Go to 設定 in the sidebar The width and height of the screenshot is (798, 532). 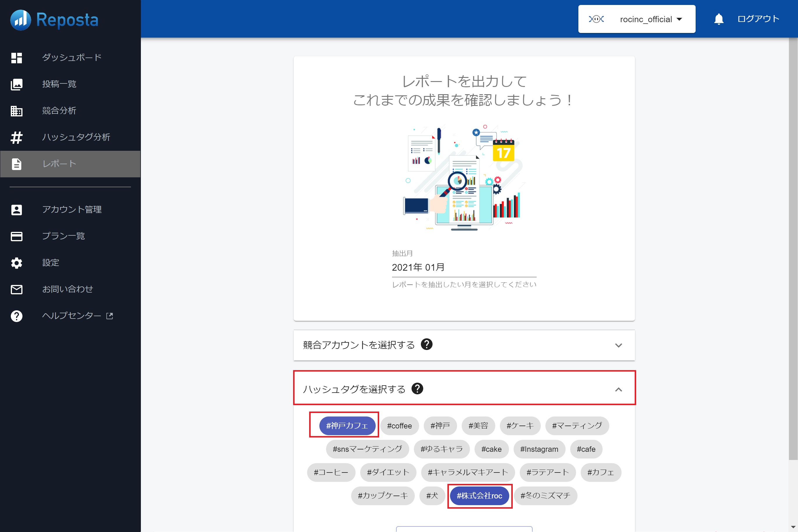[x=70, y=263]
